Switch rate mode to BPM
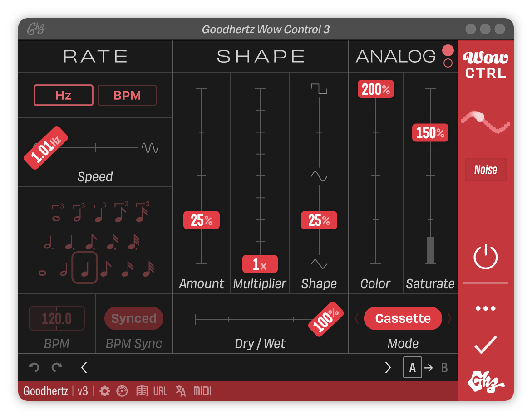This screenshot has height=419, width=532. click(x=127, y=95)
